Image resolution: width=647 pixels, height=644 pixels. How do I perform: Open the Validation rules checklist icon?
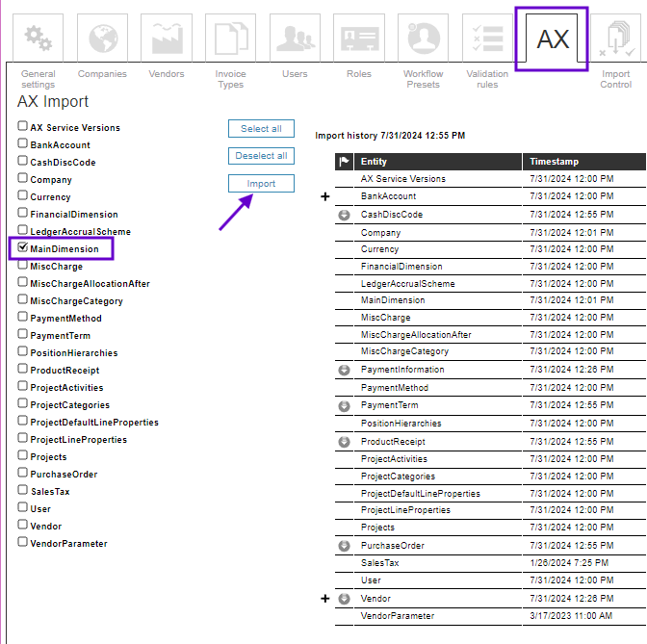pos(487,38)
